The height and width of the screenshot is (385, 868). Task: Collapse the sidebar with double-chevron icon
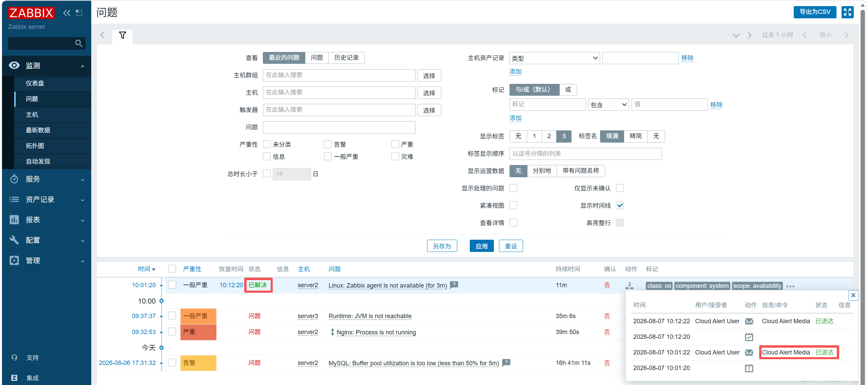66,13
